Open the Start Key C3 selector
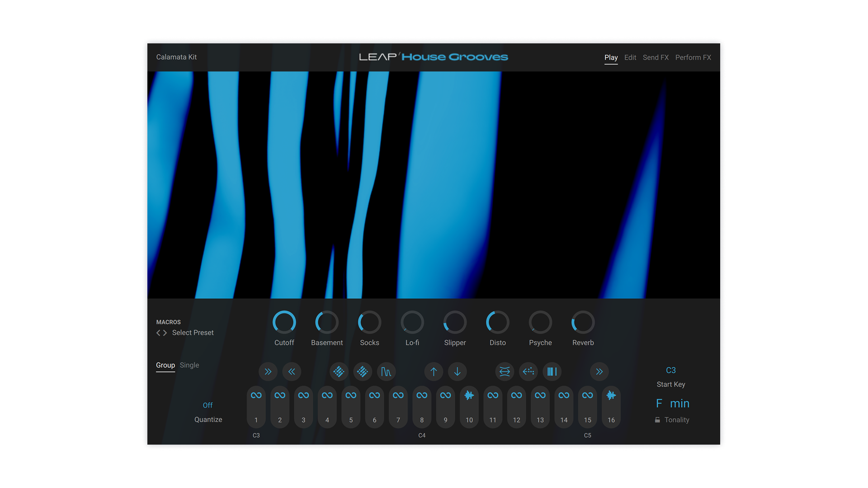Viewport: 868px width, 488px height. 670,371
